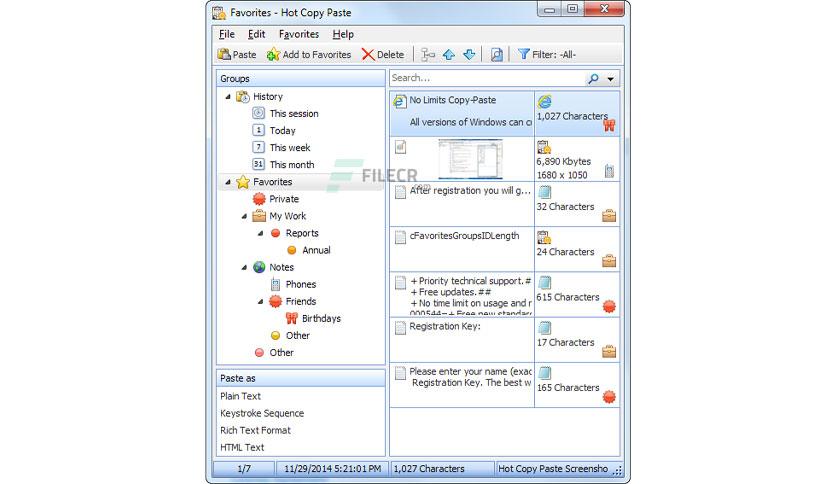Viewport: 836px width, 484px height.
Task: Click the phone icon beside 1680 x 1050
Action: (x=609, y=171)
